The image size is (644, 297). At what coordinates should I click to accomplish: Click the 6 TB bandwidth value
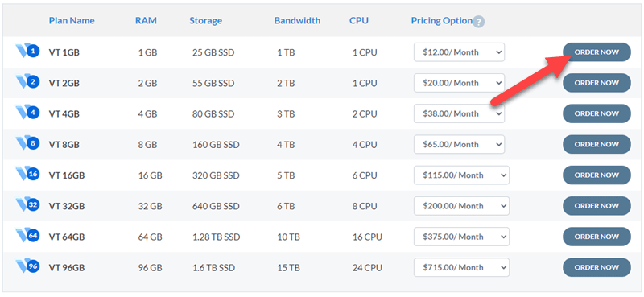tap(286, 207)
